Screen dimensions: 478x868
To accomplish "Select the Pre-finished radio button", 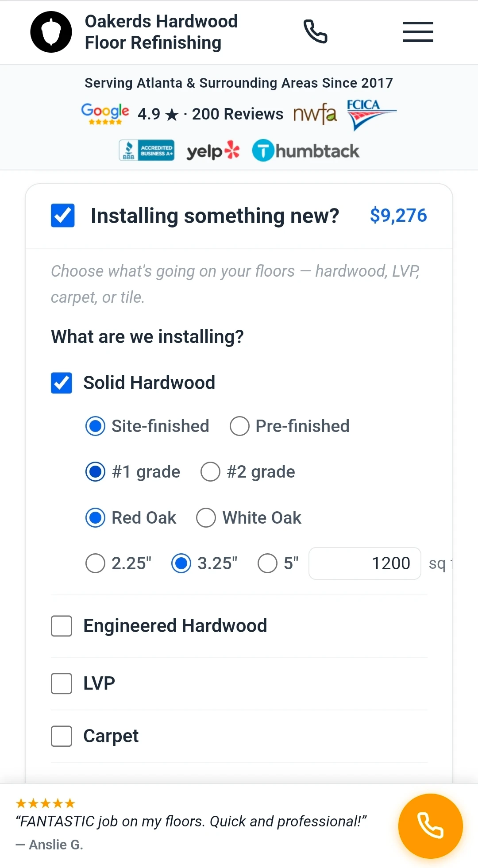I will (x=239, y=426).
